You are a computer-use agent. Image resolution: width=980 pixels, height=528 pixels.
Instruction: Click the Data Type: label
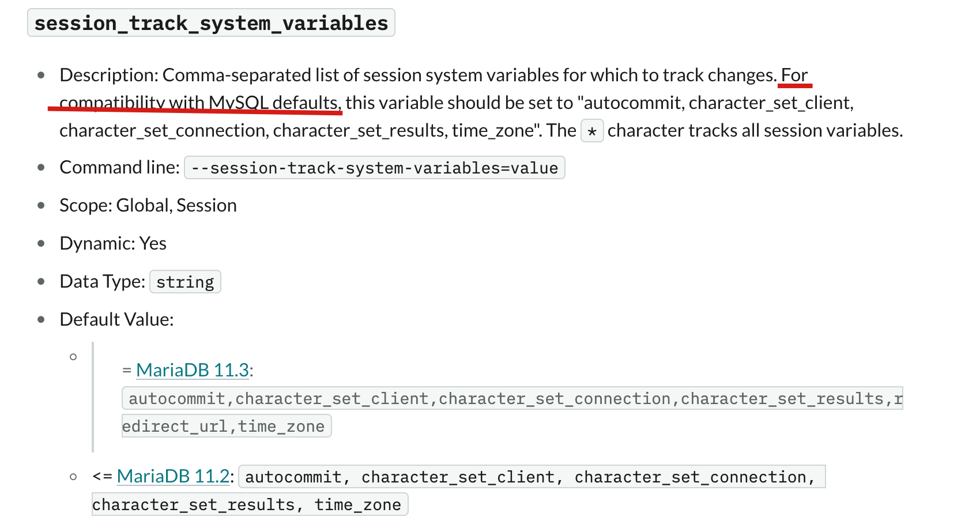coord(103,281)
